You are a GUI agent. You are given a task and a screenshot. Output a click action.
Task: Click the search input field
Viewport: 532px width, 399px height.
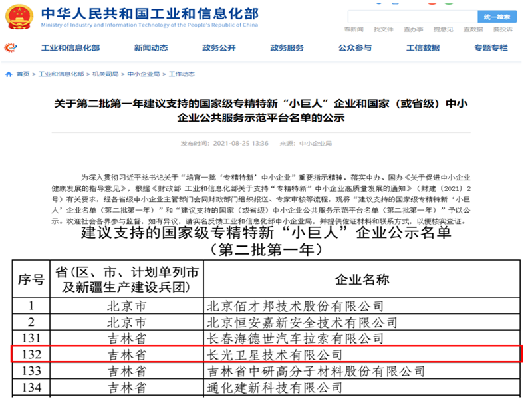pos(411,17)
